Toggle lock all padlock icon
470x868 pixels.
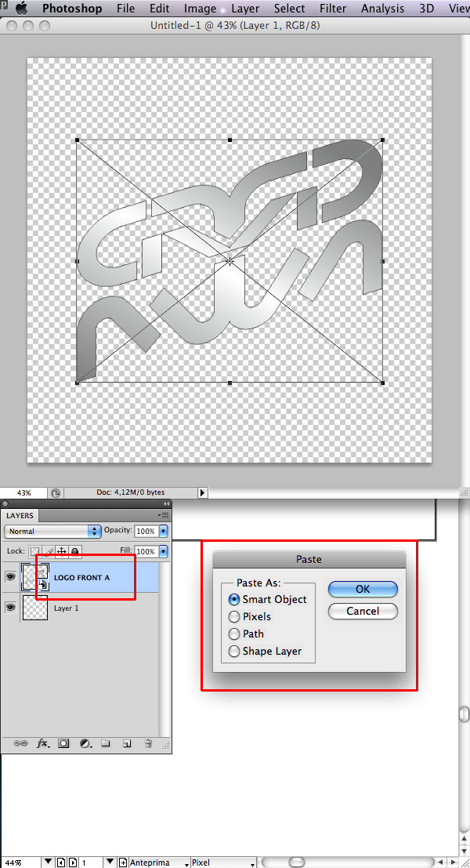(74, 551)
